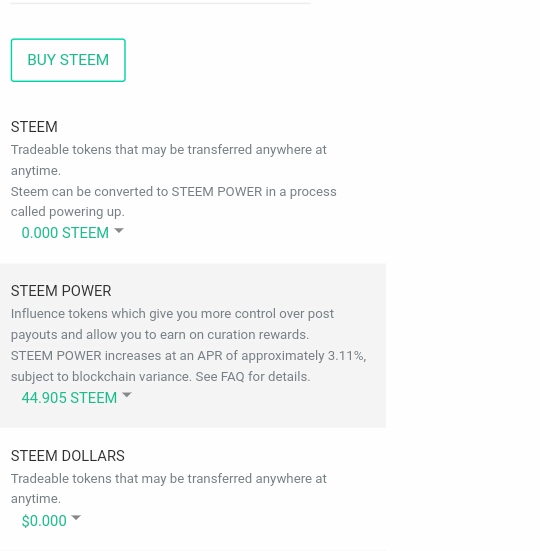This screenshot has width=540, height=551.
Task: Click the 'subject to blockchain variance' text
Action: point(101,376)
